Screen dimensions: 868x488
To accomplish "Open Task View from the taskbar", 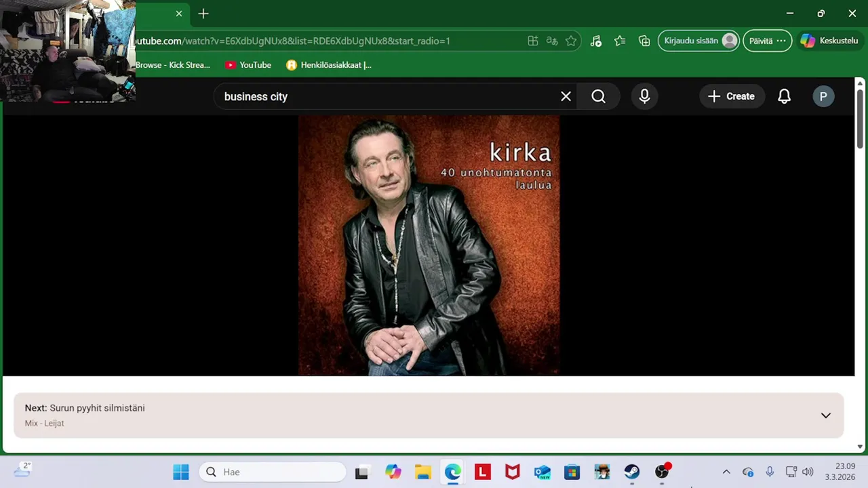I will [361, 472].
